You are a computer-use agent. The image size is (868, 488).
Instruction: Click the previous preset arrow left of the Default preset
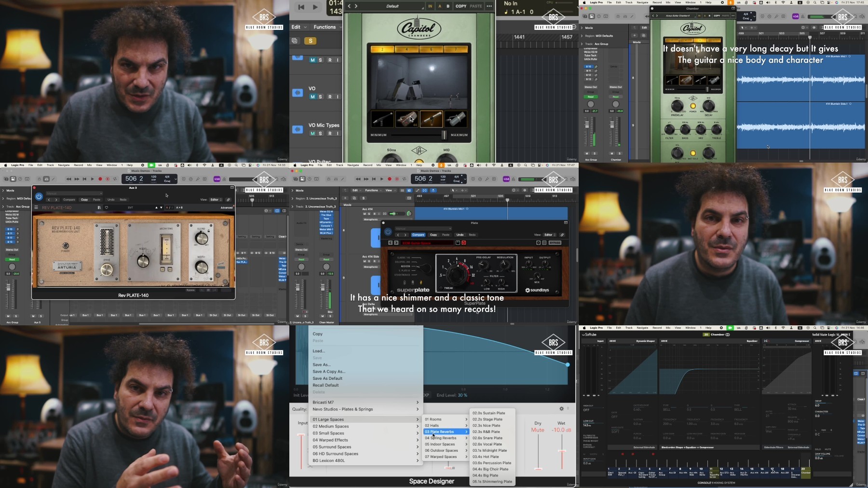pyautogui.click(x=350, y=6)
